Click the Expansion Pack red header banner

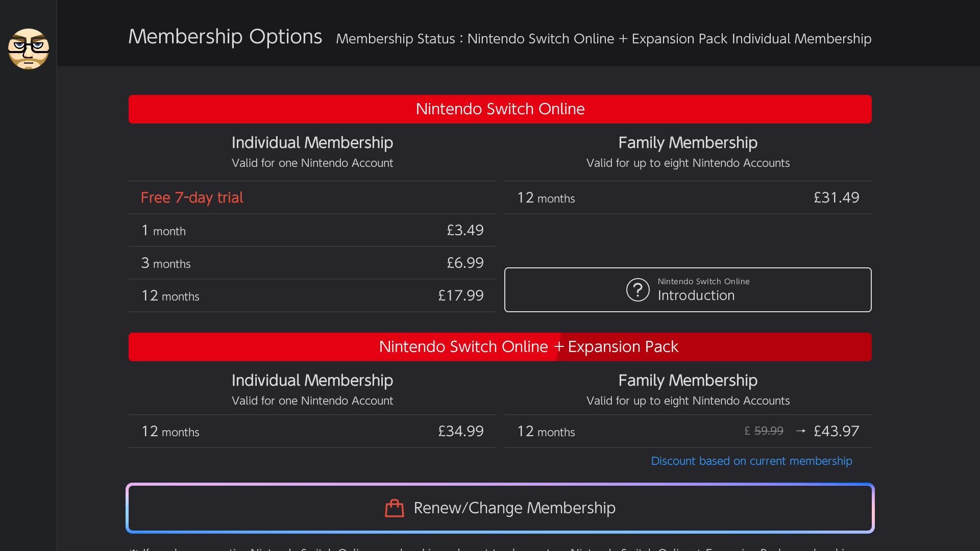(x=500, y=346)
